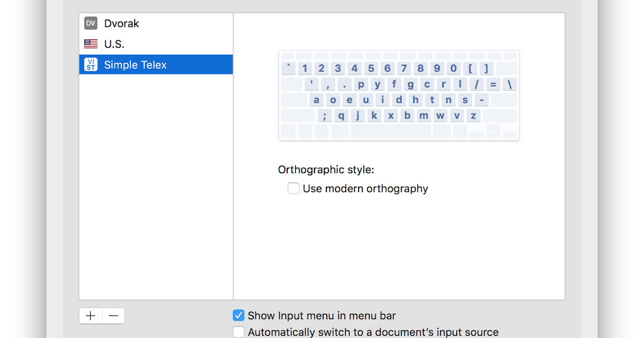Click the x key in keyboard preview

[391, 115]
